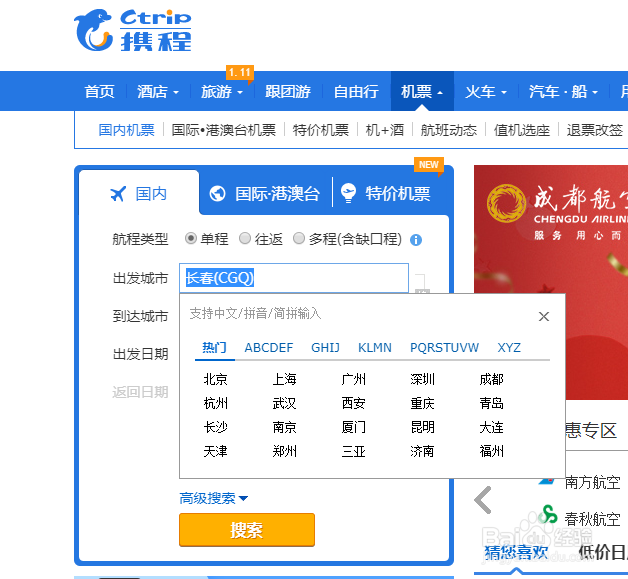
Task: Close the city picker popup
Action: tap(543, 317)
